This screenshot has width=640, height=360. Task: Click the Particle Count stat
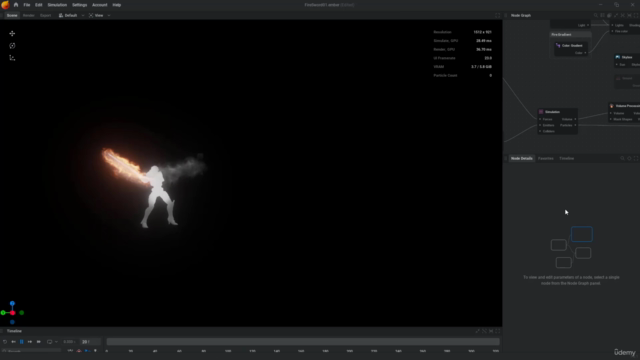[462, 76]
